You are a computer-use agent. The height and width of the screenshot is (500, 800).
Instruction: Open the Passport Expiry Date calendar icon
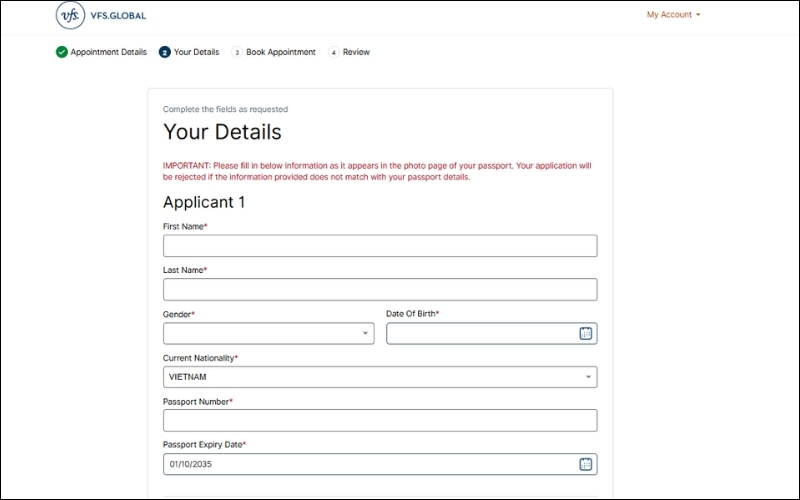pos(586,464)
